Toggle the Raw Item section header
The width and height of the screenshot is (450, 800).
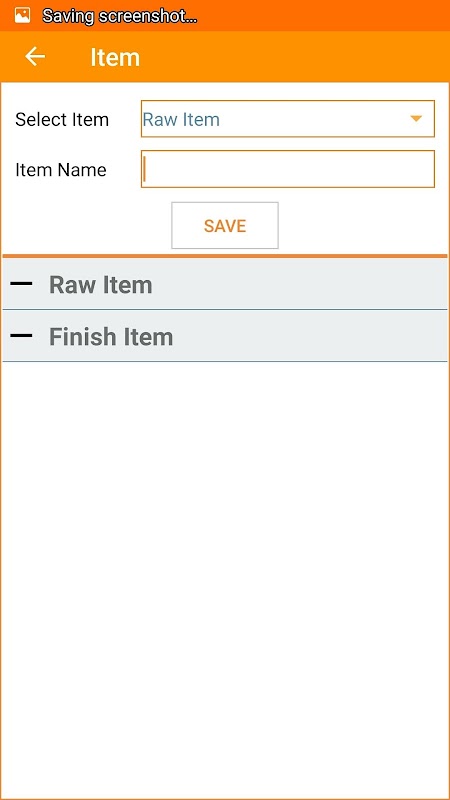(225, 284)
